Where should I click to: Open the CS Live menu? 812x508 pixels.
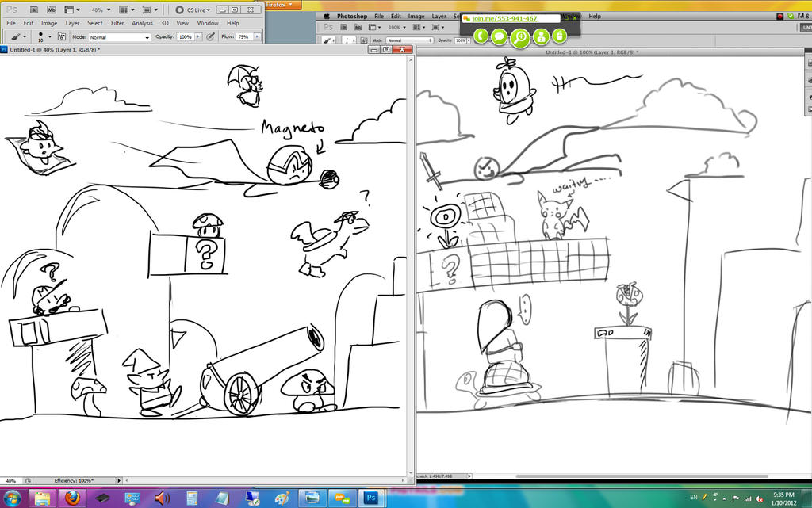193,10
